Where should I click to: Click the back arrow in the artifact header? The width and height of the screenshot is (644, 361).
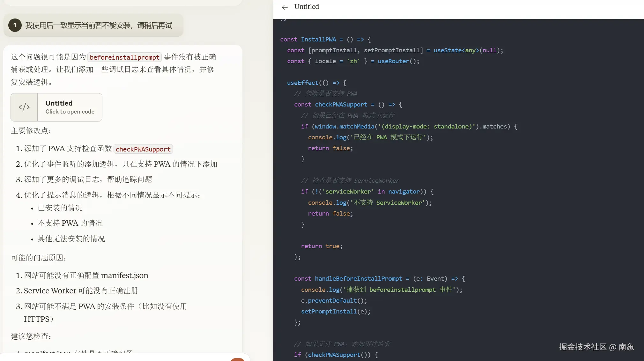284,7
